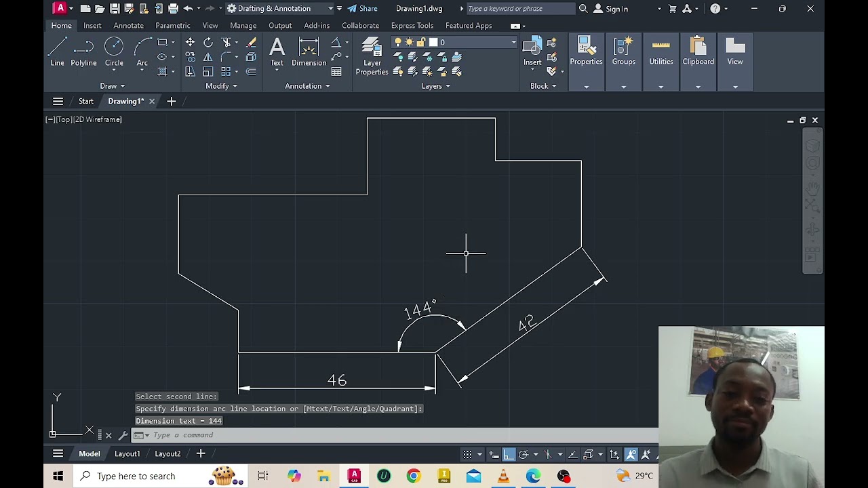Select the Circle tool
Viewport: 868px width, 488px height.
(x=114, y=52)
